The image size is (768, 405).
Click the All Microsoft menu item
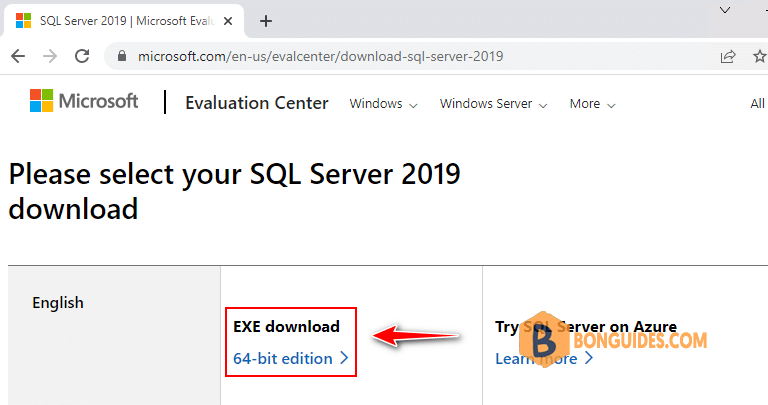(x=759, y=104)
